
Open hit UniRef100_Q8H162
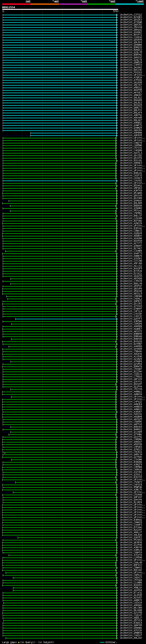pyautogui.click(x=131, y=30)
